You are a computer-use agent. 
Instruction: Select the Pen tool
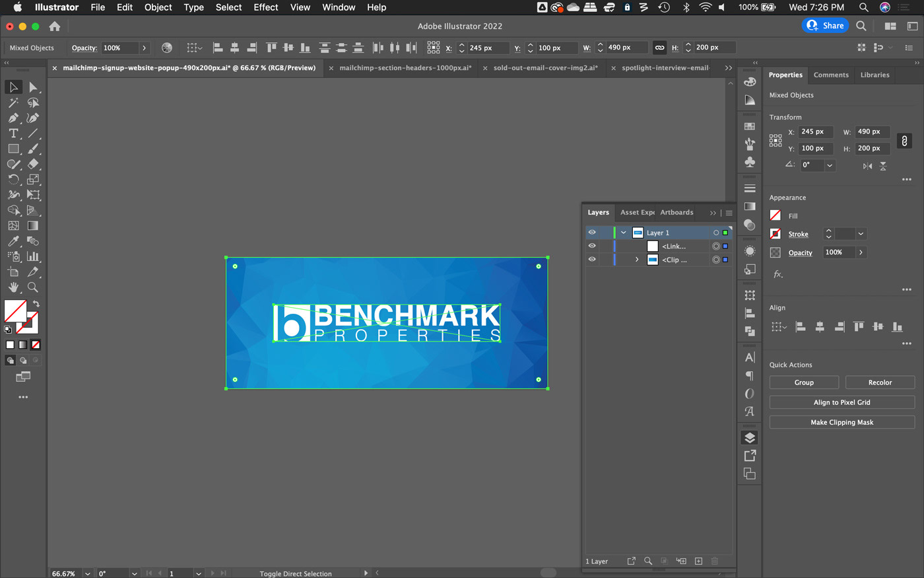pyautogui.click(x=13, y=118)
